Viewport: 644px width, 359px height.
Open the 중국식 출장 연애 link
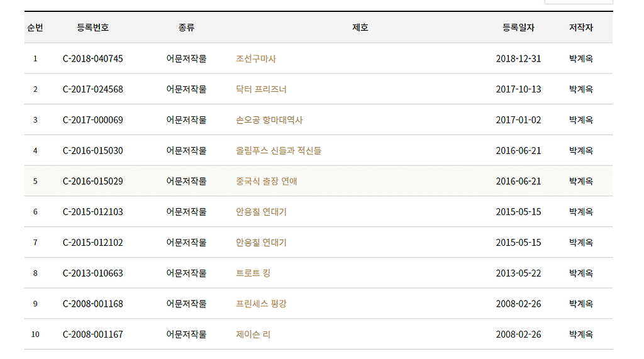pyautogui.click(x=266, y=181)
